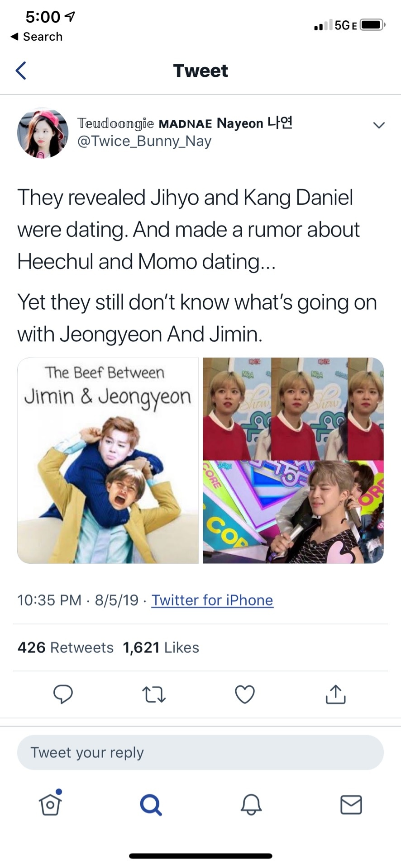This screenshot has height=868, width=401.
Task: Open the Twitter for iPhone link
Action: [x=212, y=600]
